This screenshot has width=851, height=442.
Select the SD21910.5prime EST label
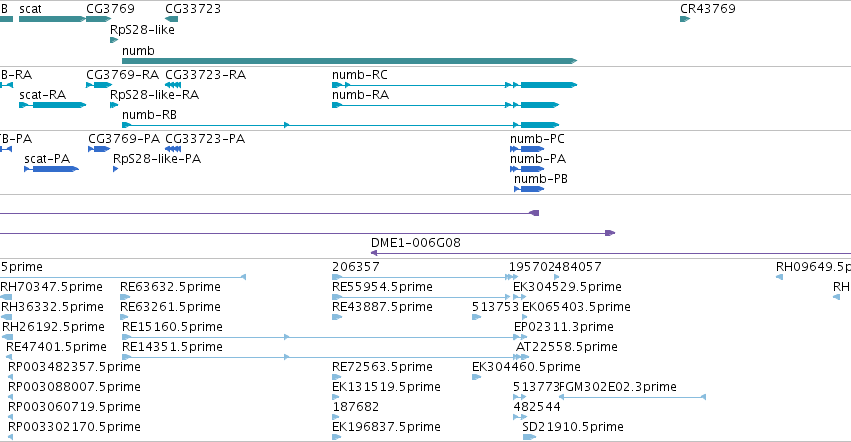coord(573,427)
